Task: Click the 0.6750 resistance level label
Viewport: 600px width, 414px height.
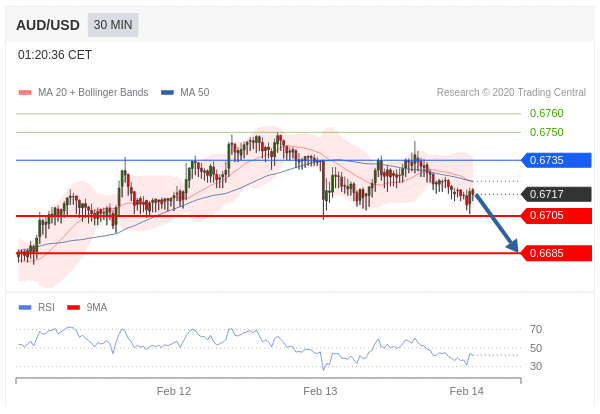Action: point(546,132)
